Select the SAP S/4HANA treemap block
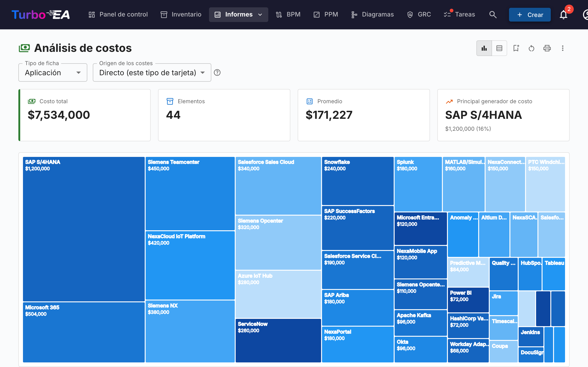 pyautogui.click(x=84, y=229)
